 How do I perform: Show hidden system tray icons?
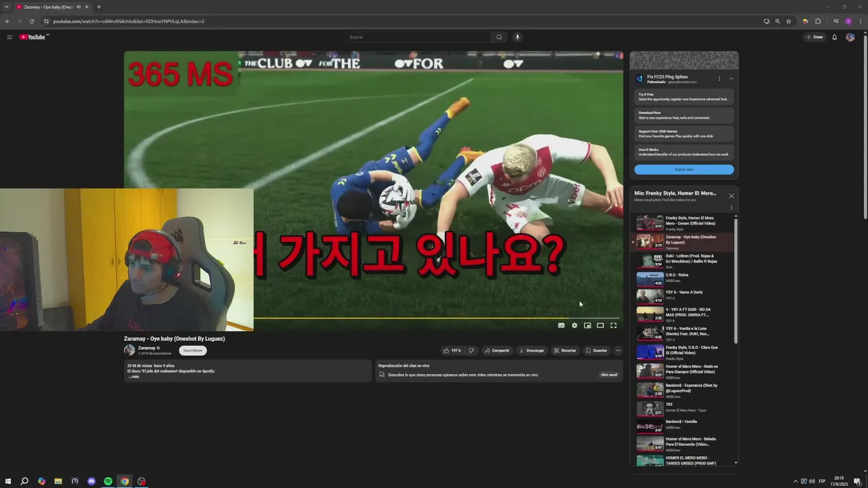click(x=795, y=481)
